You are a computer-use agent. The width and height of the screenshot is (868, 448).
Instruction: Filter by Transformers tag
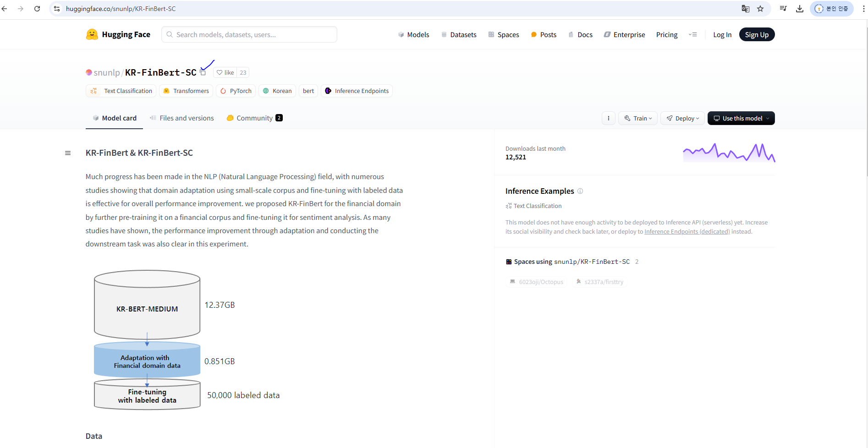[x=186, y=91]
